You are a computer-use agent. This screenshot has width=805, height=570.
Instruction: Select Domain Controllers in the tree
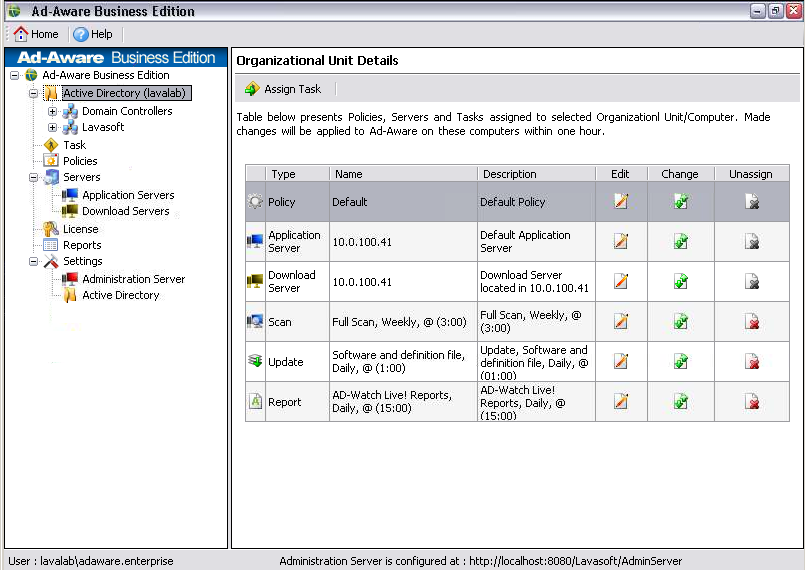pyautogui.click(x=127, y=111)
